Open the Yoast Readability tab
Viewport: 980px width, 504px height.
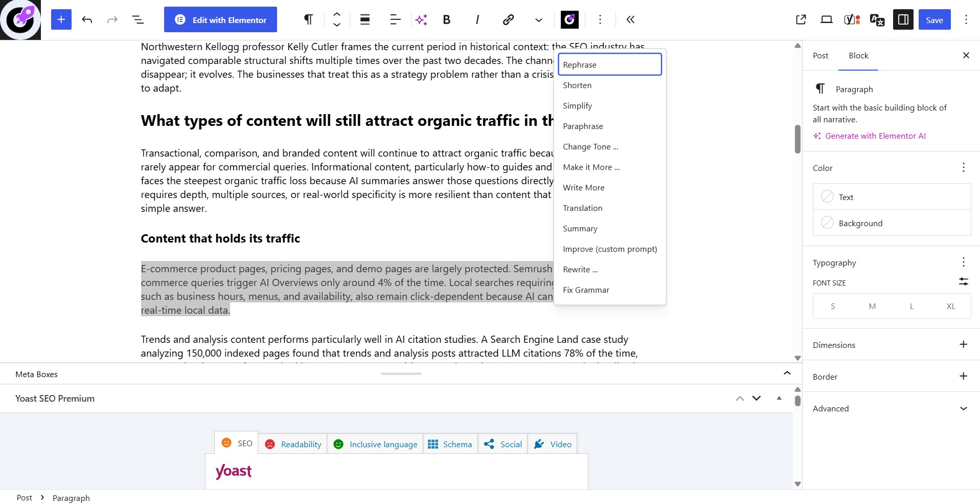293,444
